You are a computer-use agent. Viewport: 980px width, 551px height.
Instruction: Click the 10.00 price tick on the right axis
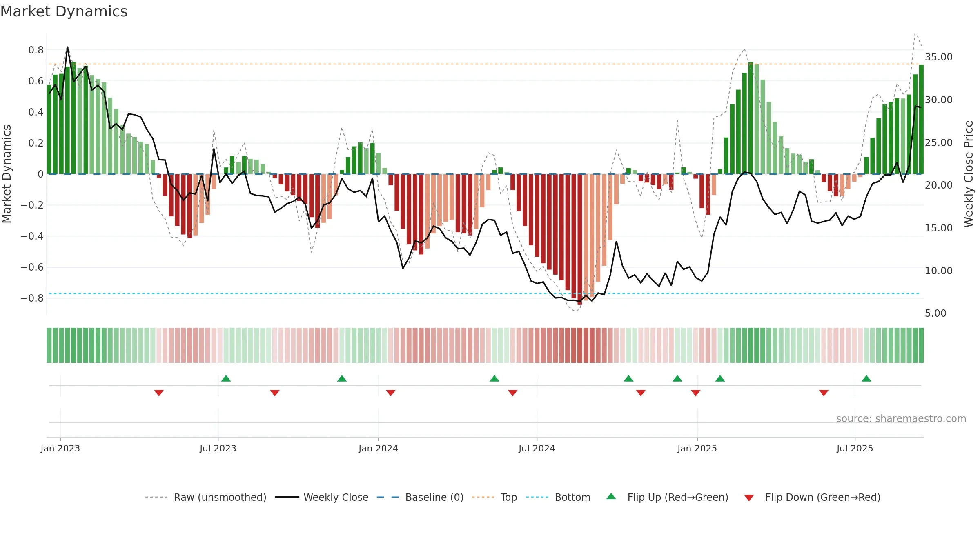coord(939,271)
